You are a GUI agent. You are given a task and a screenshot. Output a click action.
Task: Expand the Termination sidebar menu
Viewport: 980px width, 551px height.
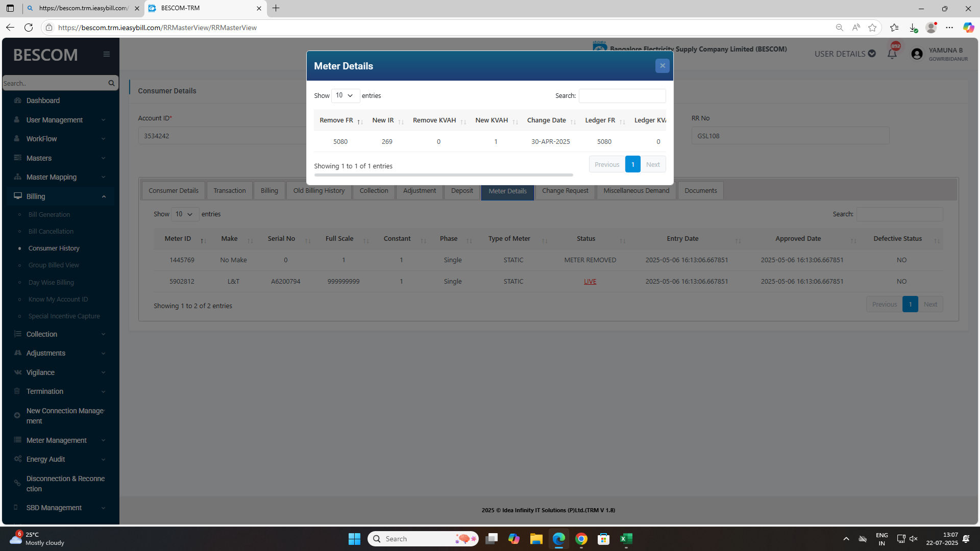60,391
